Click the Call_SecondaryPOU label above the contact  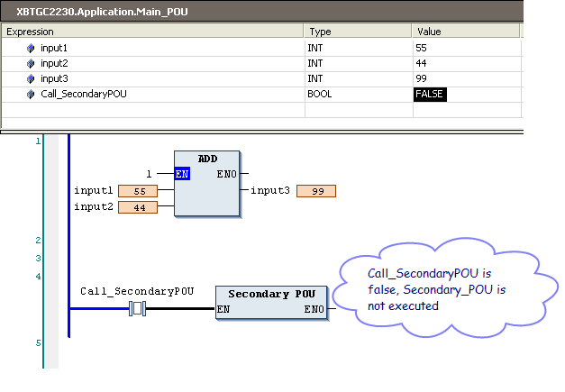[137, 291]
